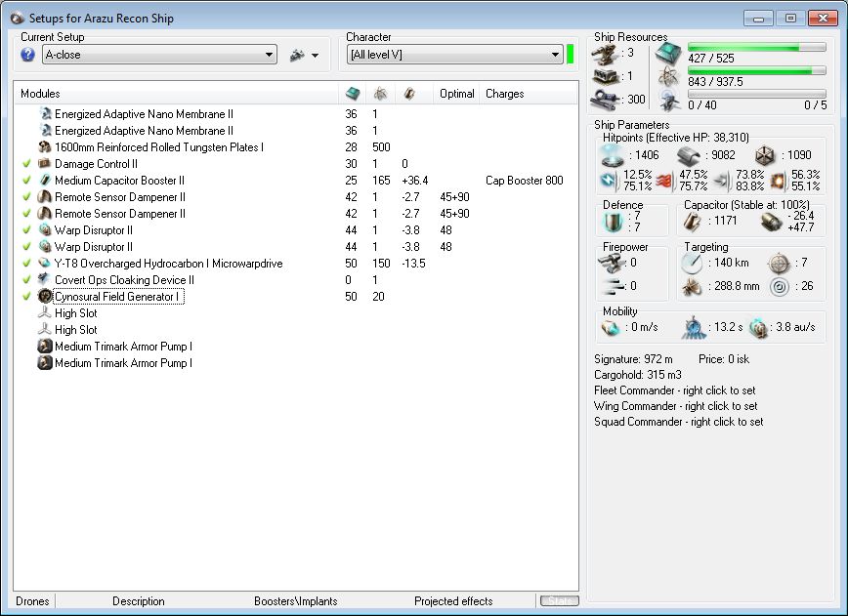Click the kinetic resistance icon beside 73.8%
The image size is (848, 616).
click(722, 181)
